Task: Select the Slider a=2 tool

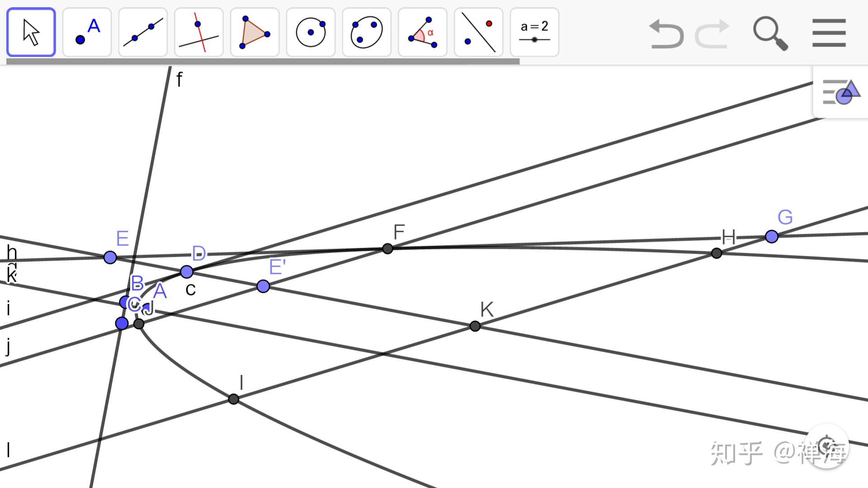Action: (x=534, y=32)
